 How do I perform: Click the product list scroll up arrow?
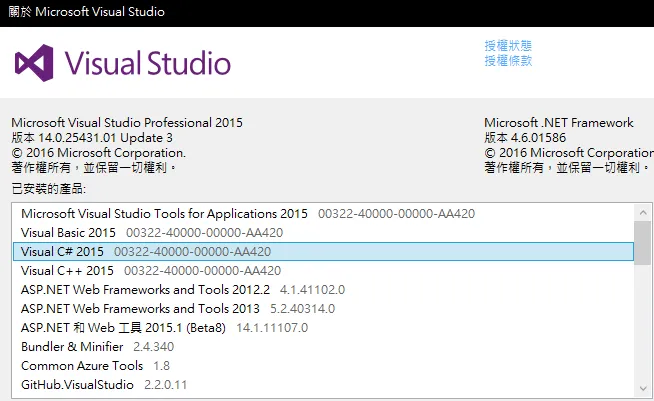coord(643,213)
